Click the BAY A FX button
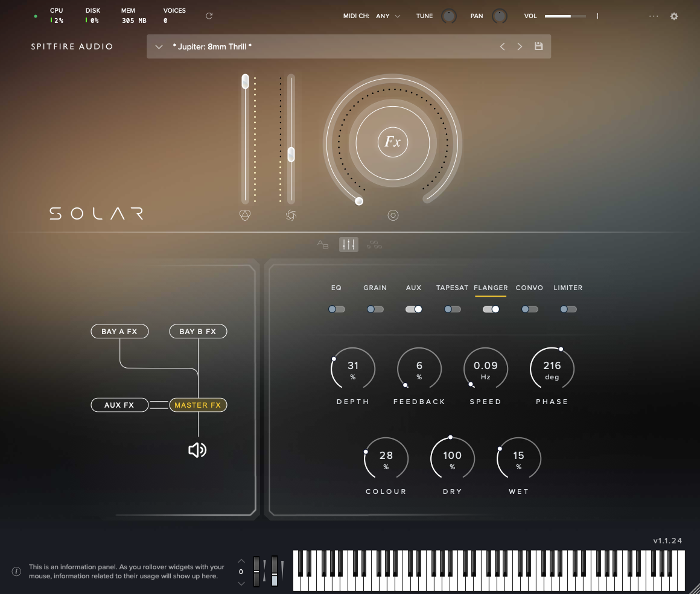 119,331
